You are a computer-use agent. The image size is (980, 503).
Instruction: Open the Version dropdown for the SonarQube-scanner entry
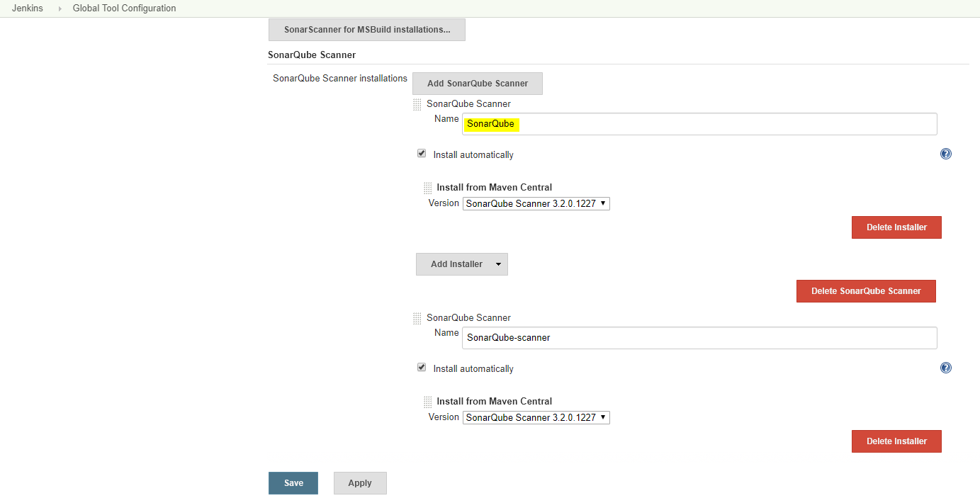point(536,417)
